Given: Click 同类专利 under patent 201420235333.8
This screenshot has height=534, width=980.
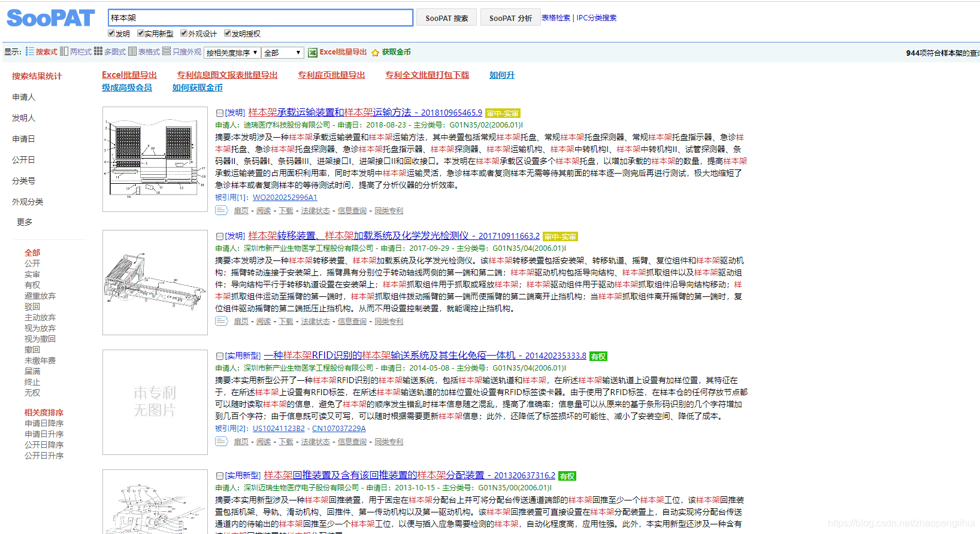Looking at the screenshot, I should (x=389, y=442).
